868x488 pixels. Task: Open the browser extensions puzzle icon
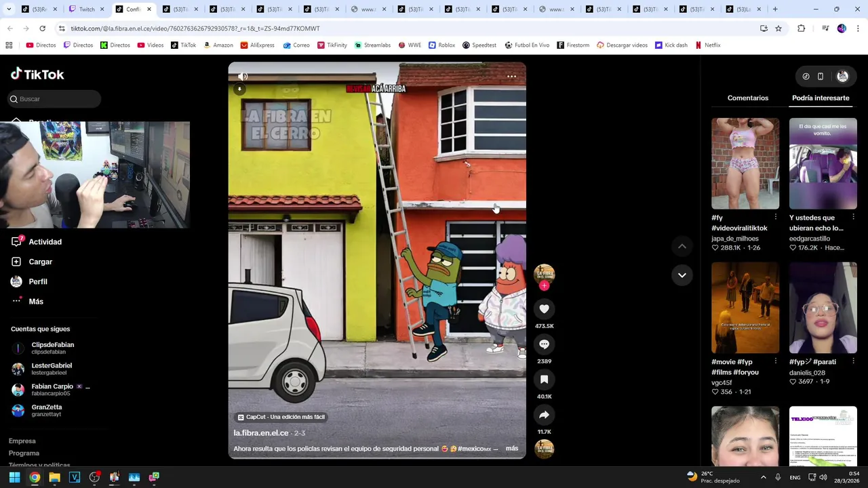pos(802,28)
